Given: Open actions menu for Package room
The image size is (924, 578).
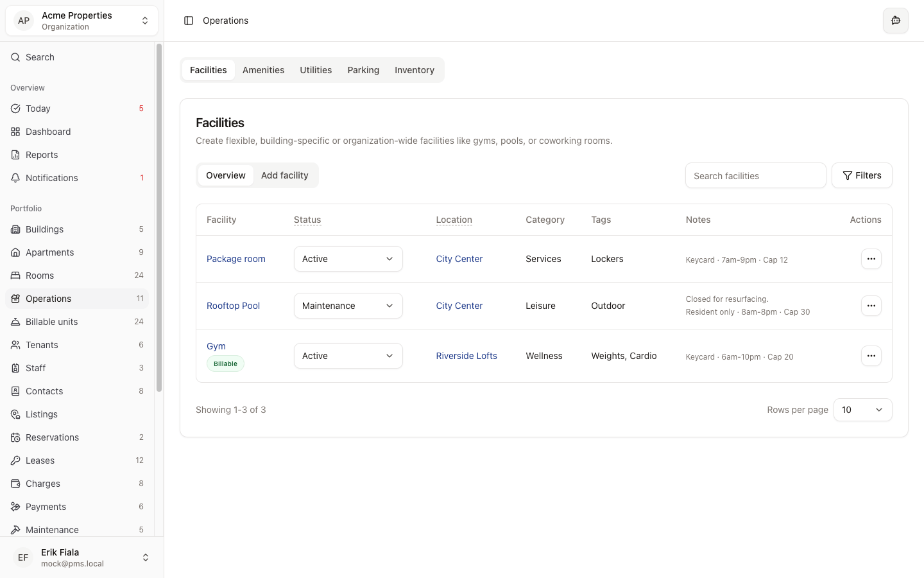Looking at the screenshot, I should pos(871,259).
